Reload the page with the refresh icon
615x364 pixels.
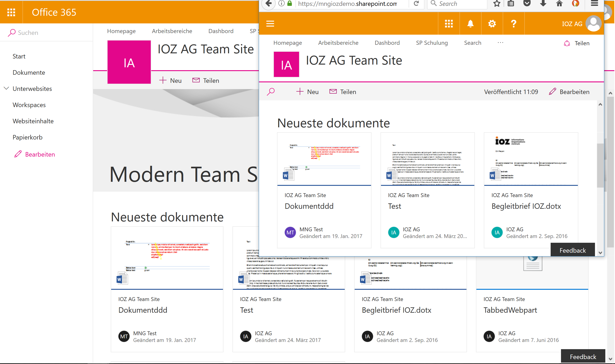point(416,3)
